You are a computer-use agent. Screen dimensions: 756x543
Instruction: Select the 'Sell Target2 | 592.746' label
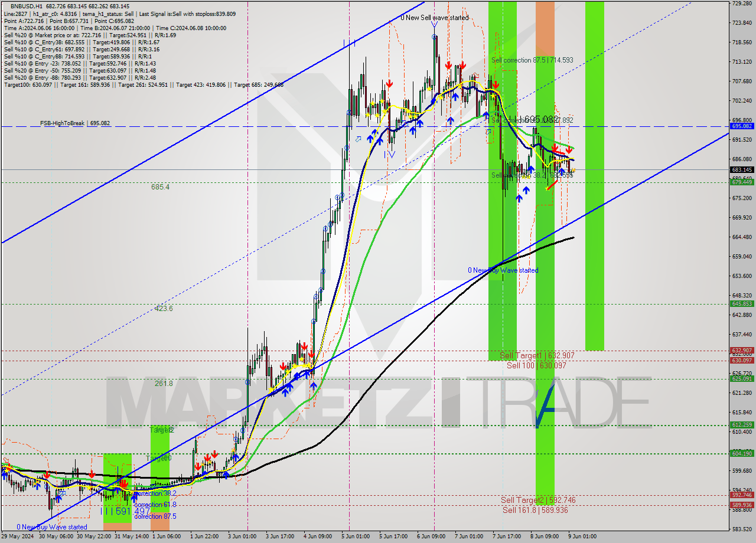click(538, 500)
